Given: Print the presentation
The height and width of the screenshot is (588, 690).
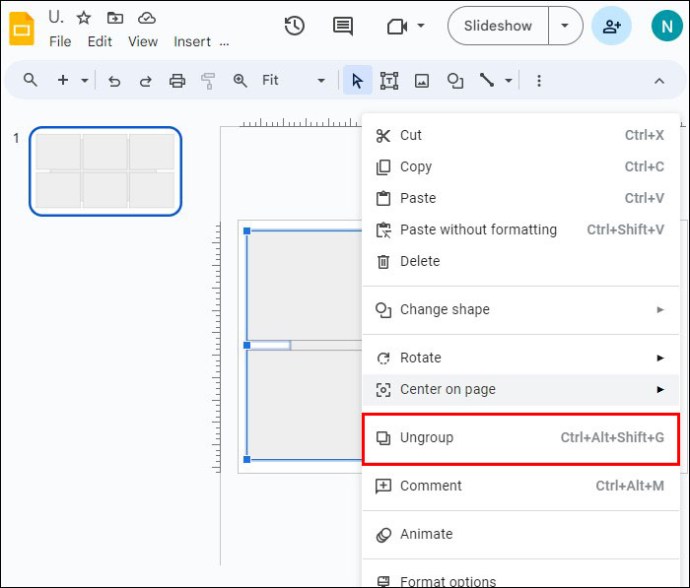Looking at the screenshot, I should click(x=177, y=81).
